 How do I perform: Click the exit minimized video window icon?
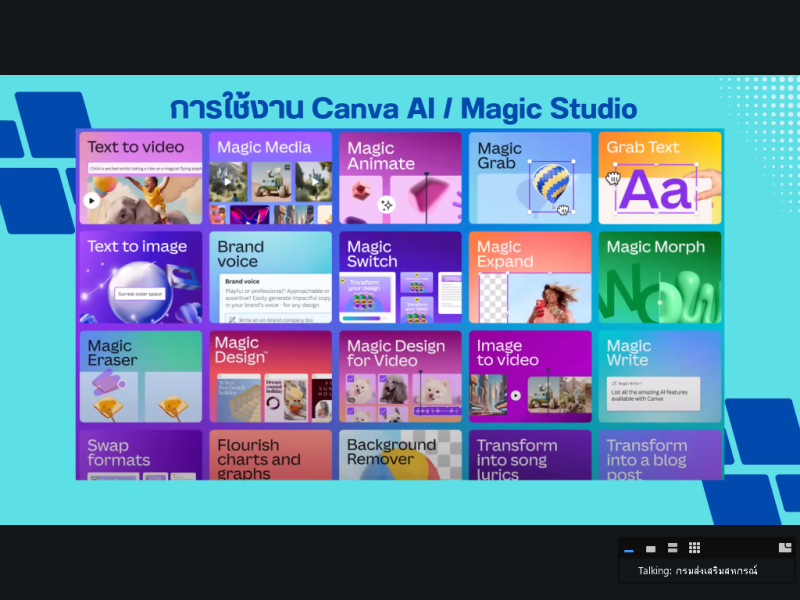785,547
